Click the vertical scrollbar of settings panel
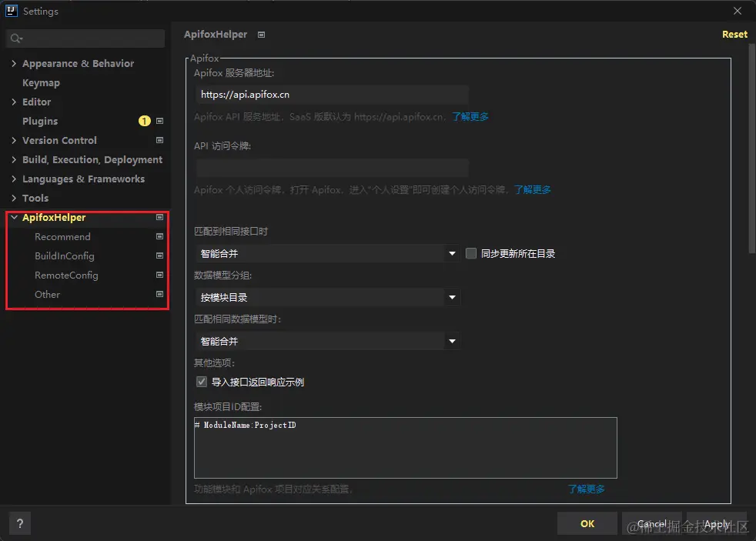Image resolution: width=756 pixels, height=541 pixels. pos(751,149)
